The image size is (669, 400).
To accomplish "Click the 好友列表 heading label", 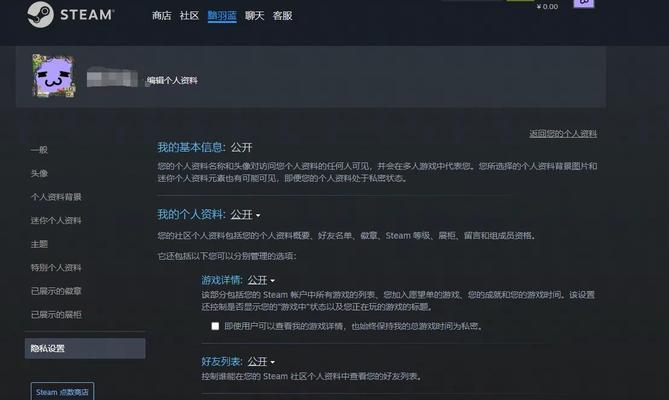I will [222, 362].
